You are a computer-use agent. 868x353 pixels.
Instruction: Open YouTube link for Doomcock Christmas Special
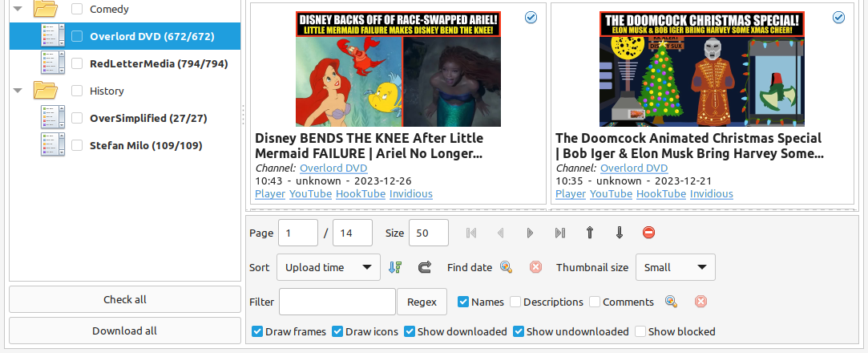[612, 193]
